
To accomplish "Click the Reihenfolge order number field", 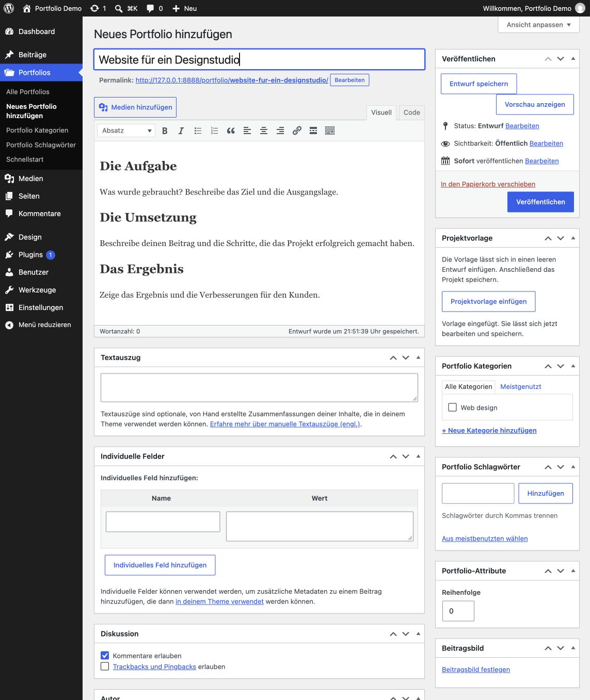I will (458, 611).
